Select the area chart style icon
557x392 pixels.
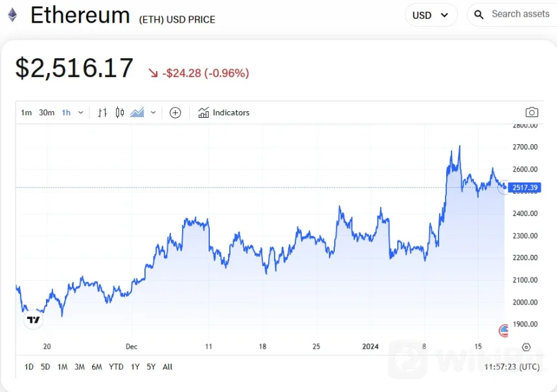(x=137, y=113)
